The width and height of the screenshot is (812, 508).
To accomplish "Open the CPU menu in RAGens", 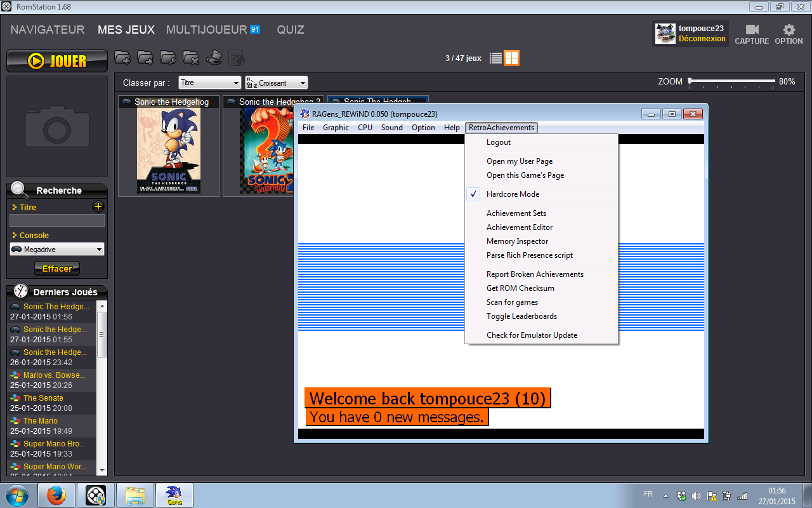I will point(365,128).
